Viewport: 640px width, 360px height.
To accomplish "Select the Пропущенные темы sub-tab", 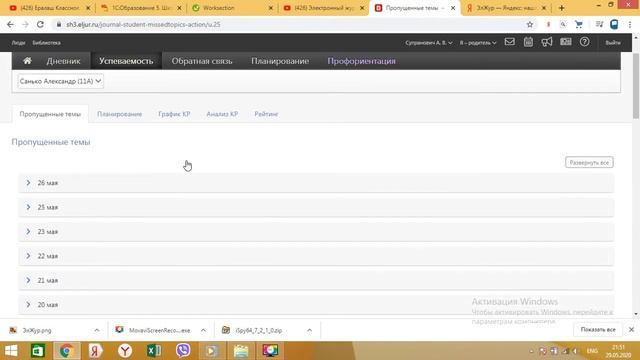I will [50, 114].
